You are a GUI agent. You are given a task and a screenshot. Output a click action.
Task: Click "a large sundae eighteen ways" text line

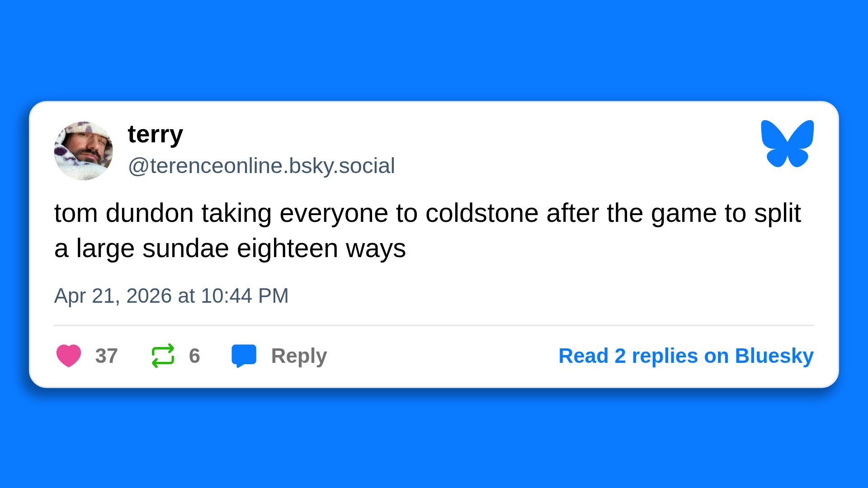click(230, 249)
